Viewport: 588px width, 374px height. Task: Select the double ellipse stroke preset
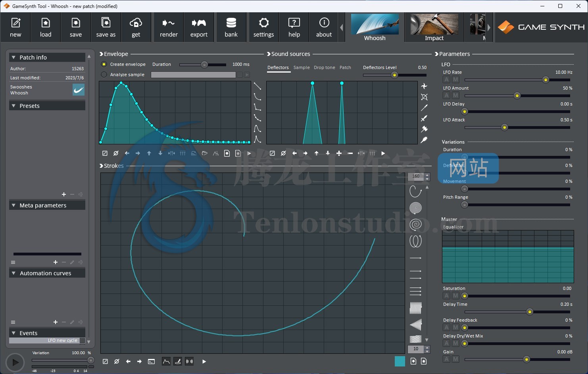tap(415, 241)
